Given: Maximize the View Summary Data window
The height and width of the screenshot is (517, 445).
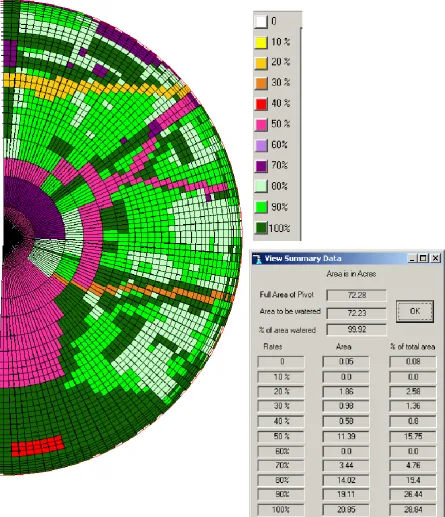Looking at the screenshot, I should coord(423,258).
